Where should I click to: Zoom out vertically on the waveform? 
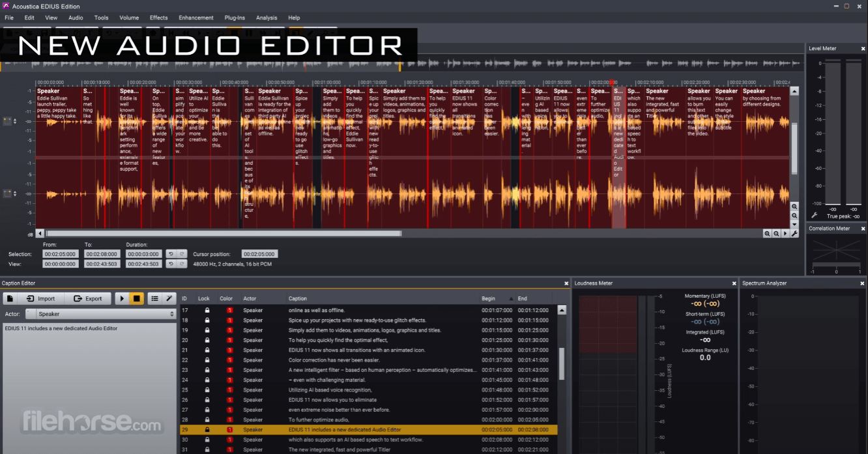[x=794, y=216]
